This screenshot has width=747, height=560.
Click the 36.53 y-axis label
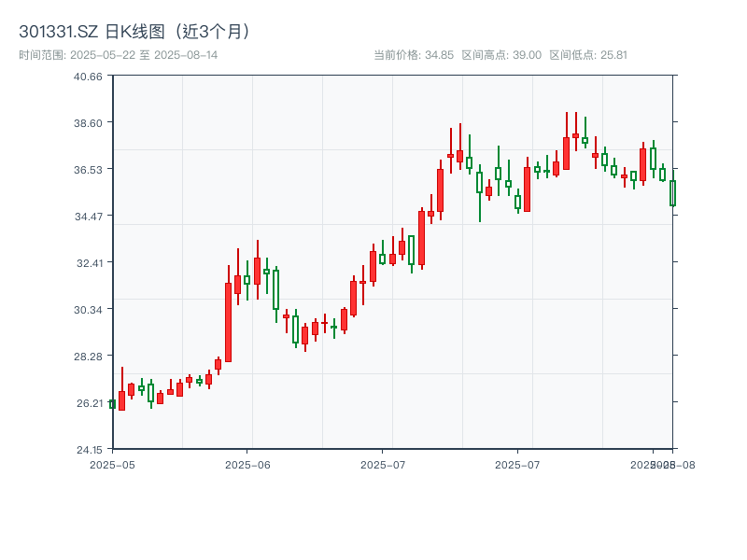tap(88, 170)
